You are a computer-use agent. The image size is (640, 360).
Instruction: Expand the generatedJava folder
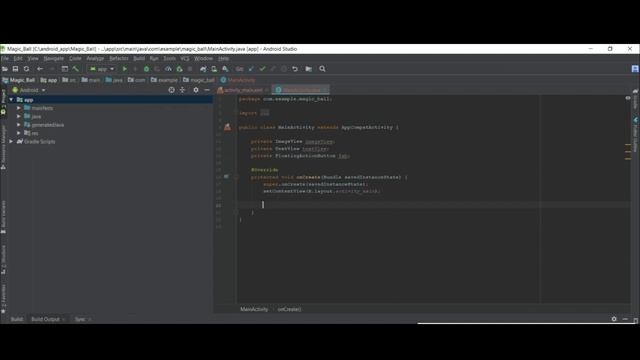(x=19, y=125)
